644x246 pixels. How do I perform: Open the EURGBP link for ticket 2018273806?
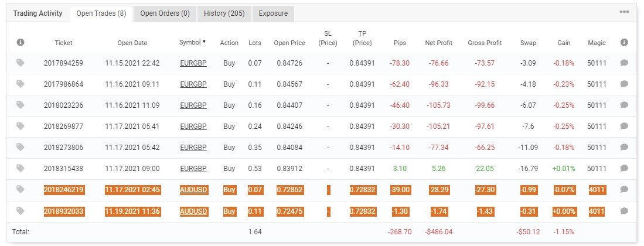[x=193, y=148]
